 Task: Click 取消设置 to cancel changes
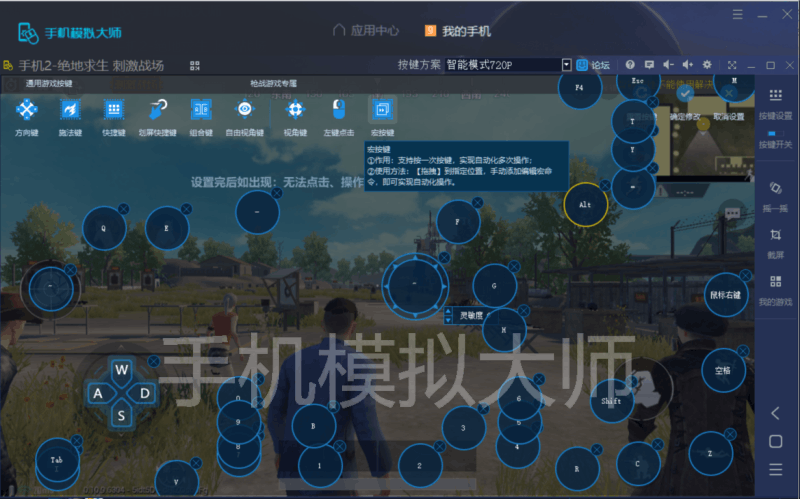[729, 117]
